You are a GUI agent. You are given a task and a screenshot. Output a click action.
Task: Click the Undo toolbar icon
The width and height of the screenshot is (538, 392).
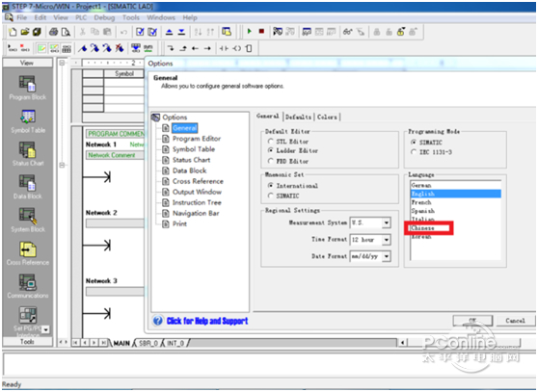tap(123, 32)
